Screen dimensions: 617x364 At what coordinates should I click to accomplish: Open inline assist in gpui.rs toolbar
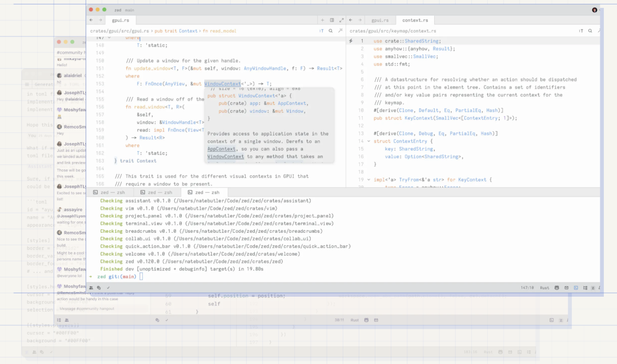point(340,31)
